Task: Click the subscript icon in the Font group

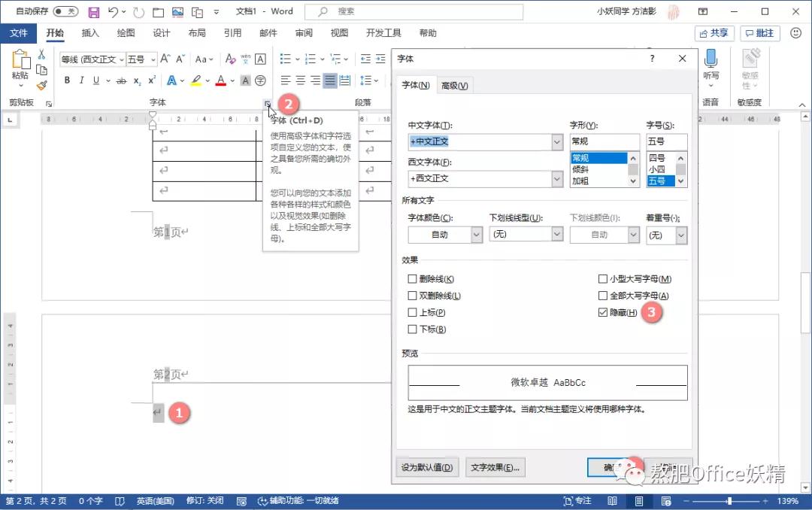Action: (x=135, y=80)
